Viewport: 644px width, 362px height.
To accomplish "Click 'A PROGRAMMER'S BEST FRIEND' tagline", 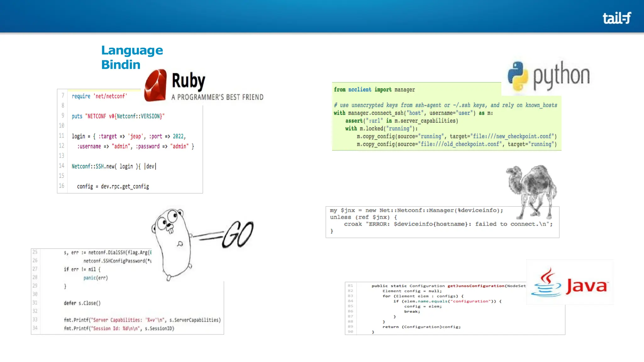I will click(218, 97).
